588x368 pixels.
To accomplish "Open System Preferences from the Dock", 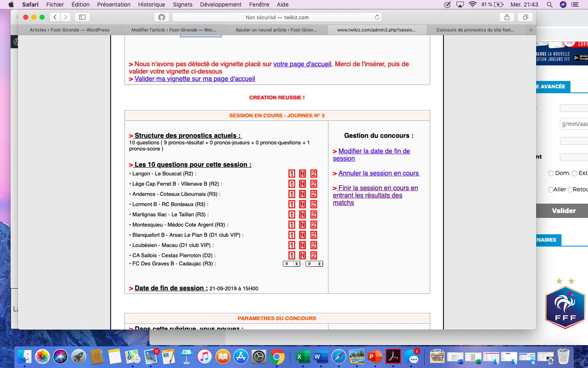I will (x=258, y=357).
